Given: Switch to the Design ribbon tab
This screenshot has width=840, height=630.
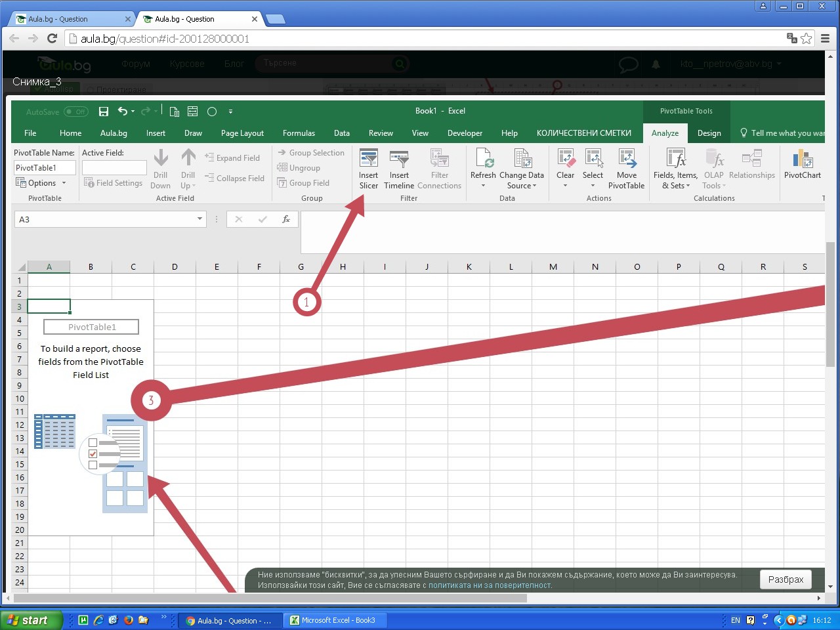Looking at the screenshot, I should [709, 133].
